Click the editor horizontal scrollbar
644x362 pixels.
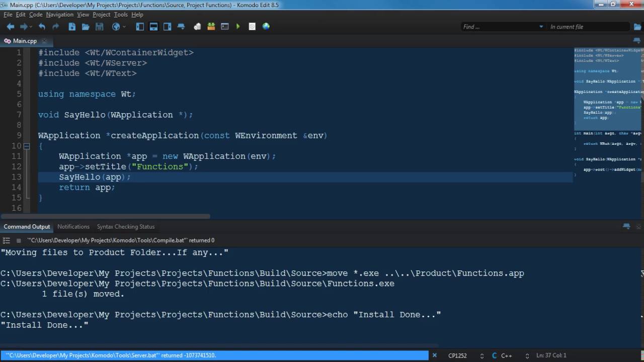(x=106, y=217)
